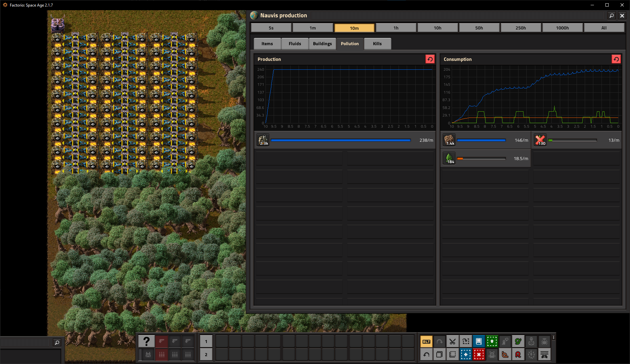Select the Copy tool shortcut
The height and width of the screenshot is (364, 630).
pyautogui.click(x=439, y=355)
